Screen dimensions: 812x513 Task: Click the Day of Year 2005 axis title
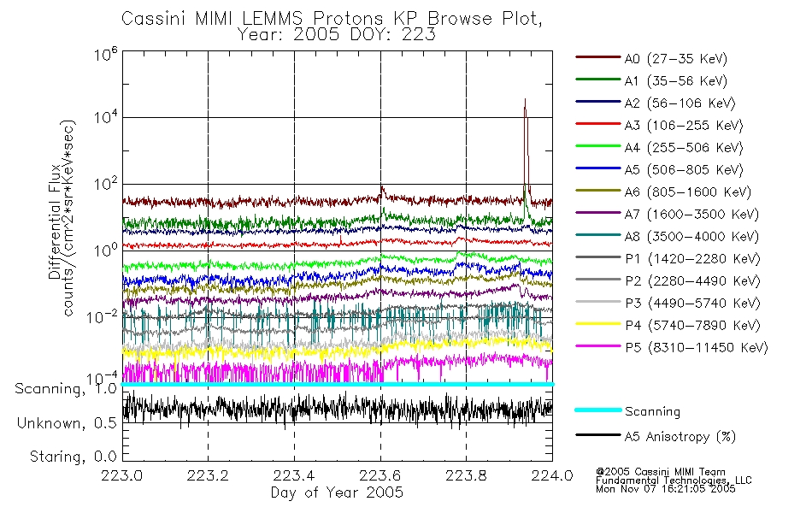tap(337, 492)
